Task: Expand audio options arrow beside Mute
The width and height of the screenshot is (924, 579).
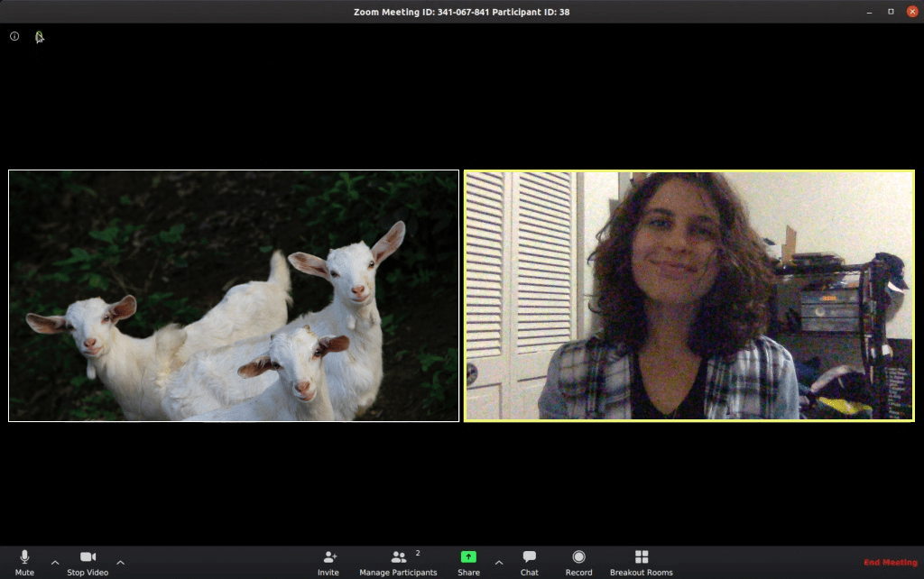Action: [x=55, y=563]
